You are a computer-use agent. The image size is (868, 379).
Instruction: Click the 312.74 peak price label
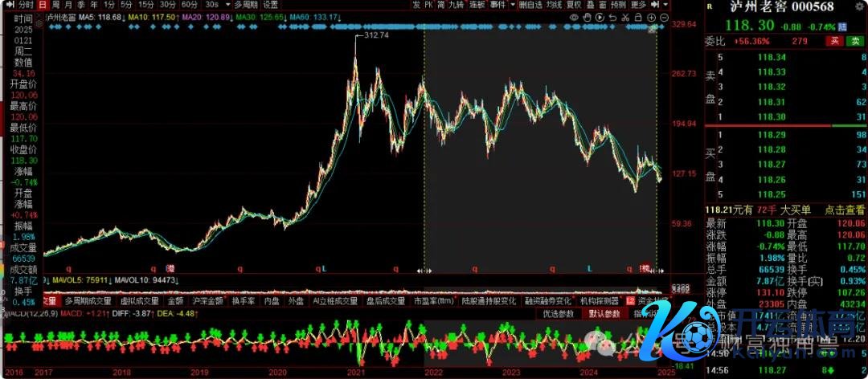(375, 36)
